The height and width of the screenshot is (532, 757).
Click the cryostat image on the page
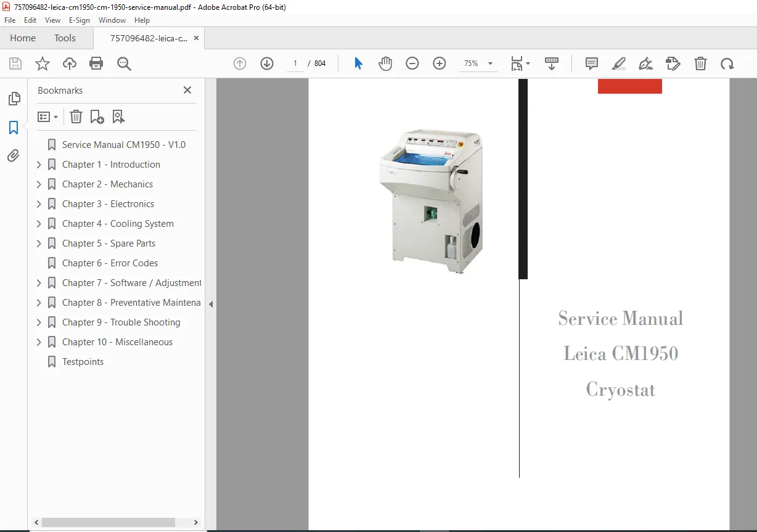430,201
